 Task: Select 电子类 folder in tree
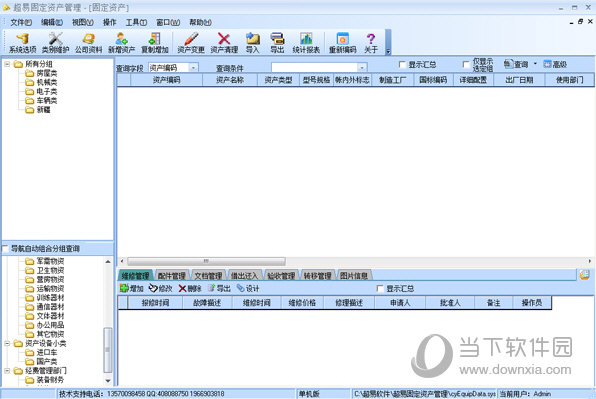point(41,91)
